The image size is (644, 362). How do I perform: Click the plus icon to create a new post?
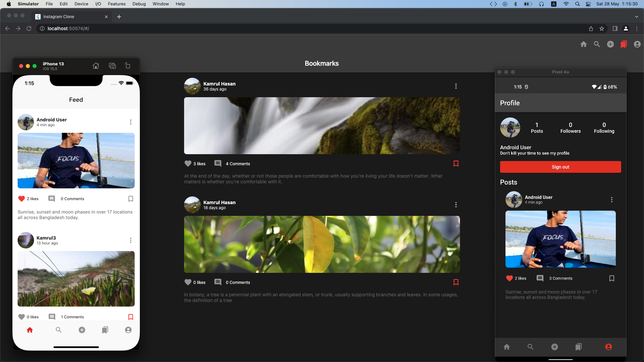(x=610, y=44)
